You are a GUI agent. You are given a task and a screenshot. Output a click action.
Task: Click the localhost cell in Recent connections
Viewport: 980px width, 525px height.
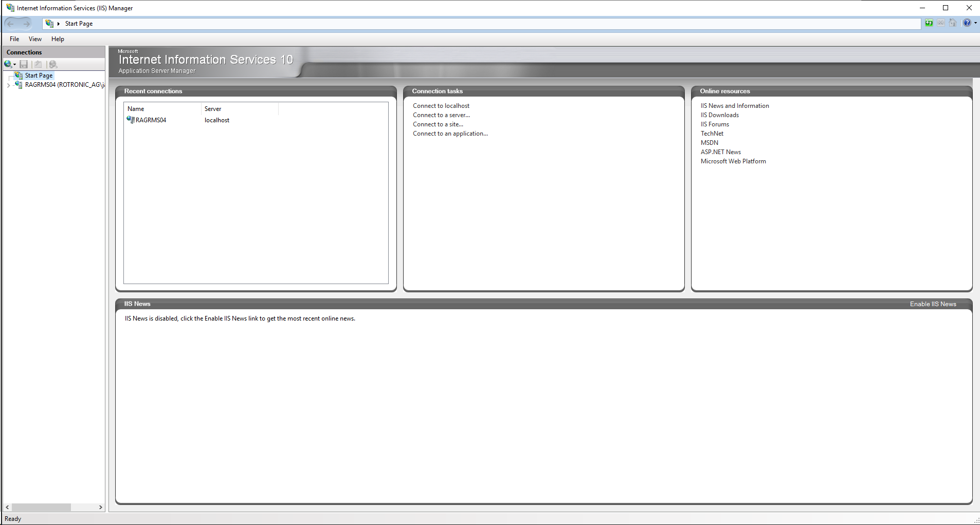click(217, 120)
